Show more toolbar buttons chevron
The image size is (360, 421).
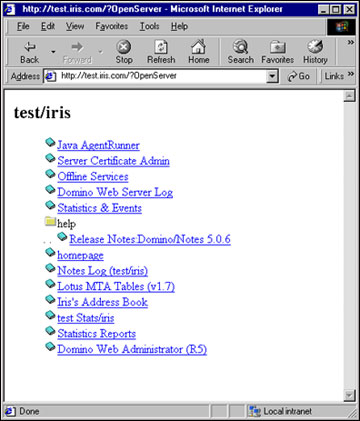(x=350, y=43)
